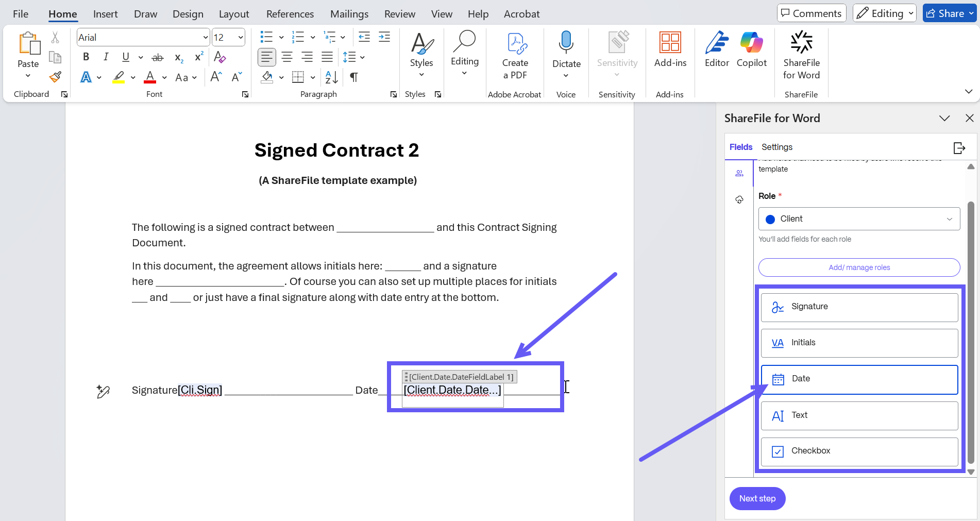Add a Checkbox field from the panel

pos(859,451)
